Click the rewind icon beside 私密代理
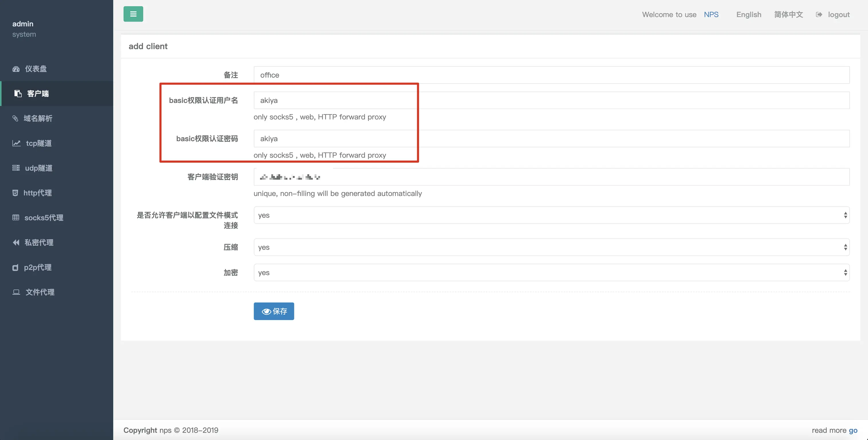The height and width of the screenshot is (440, 868). click(16, 243)
